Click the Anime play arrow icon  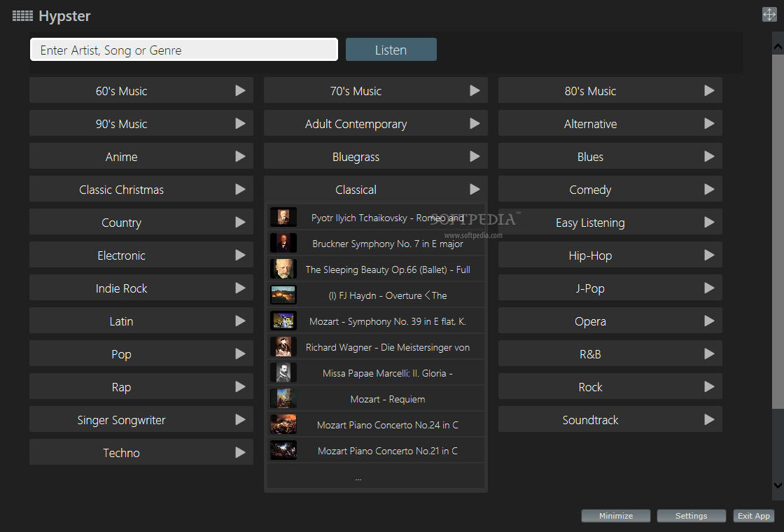[241, 157]
